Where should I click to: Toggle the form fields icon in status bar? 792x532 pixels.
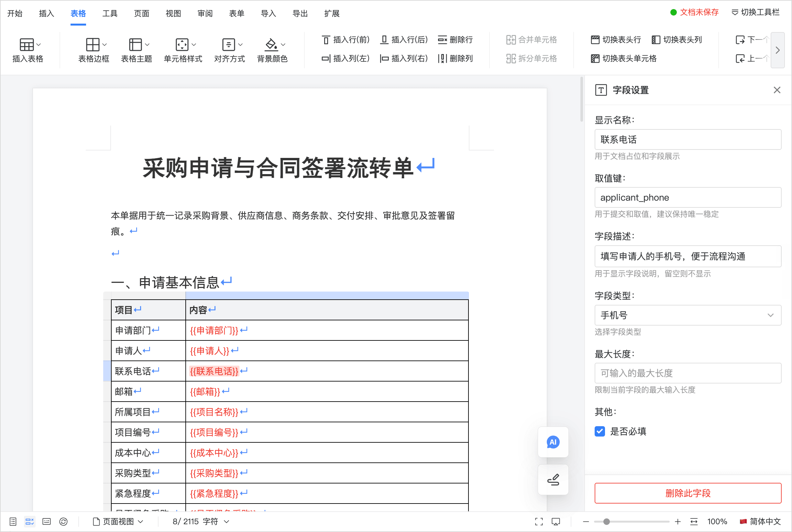tap(29, 521)
